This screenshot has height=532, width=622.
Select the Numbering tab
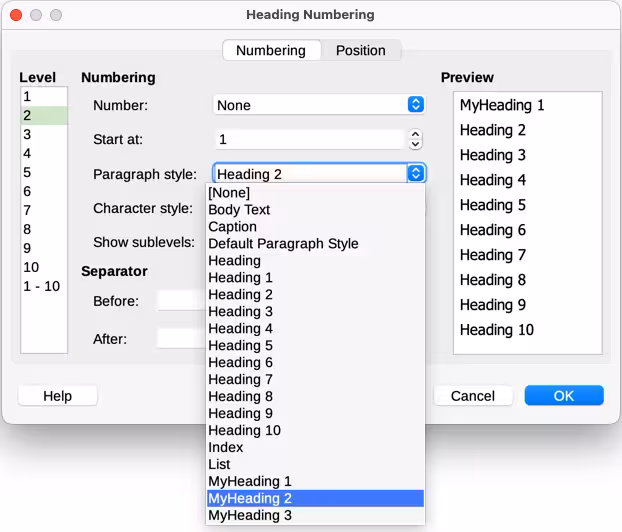[x=271, y=50]
